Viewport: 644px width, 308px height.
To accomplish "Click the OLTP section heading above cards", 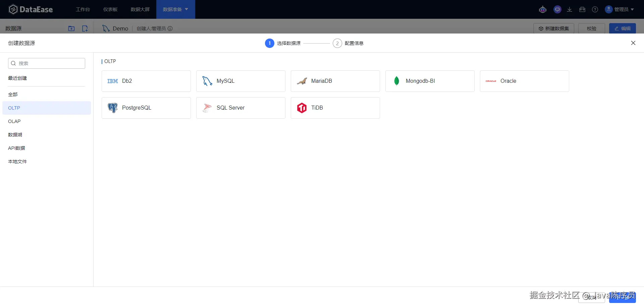I will click(110, 61).
